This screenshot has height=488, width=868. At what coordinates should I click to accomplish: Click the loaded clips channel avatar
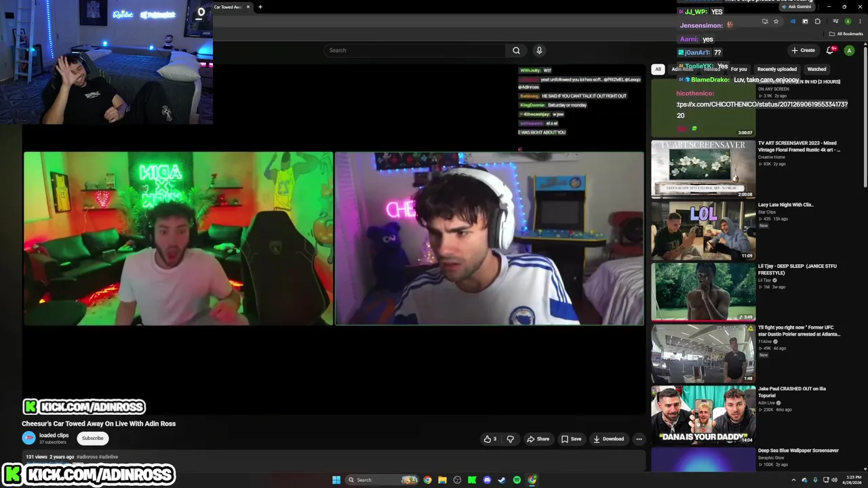pyautogui.click(x=28, y=438)
